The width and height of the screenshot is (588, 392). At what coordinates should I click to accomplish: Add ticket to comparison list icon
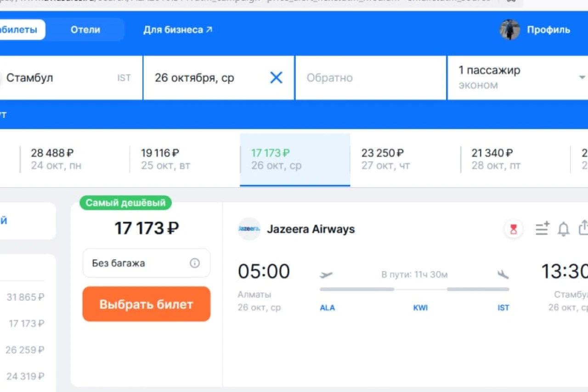point(542,229)
